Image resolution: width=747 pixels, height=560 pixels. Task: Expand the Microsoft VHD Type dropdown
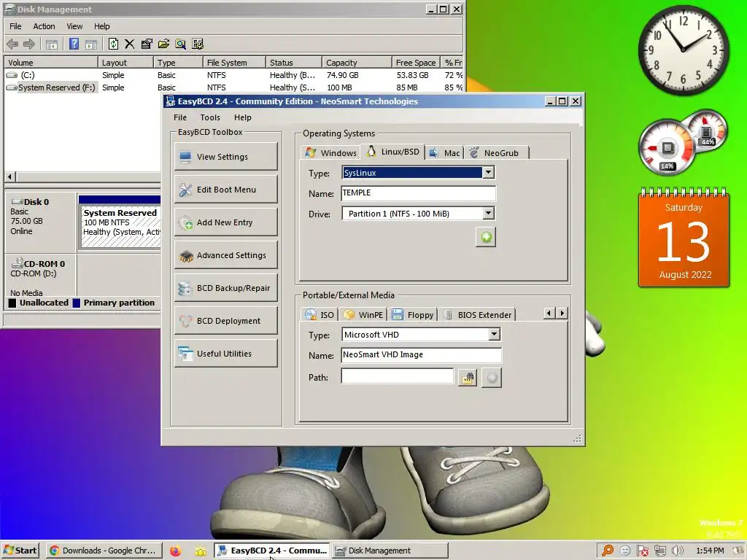pos(494,334)
